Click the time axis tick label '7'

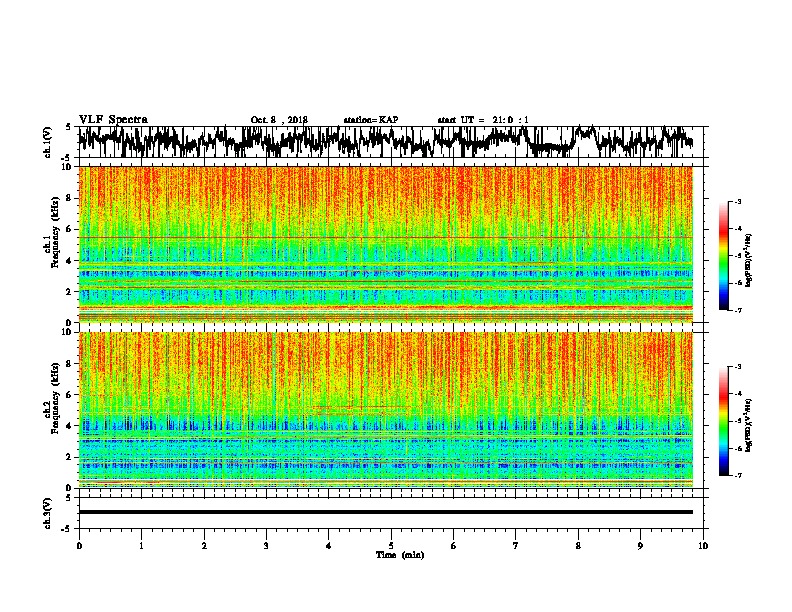[x=516, y=546]
